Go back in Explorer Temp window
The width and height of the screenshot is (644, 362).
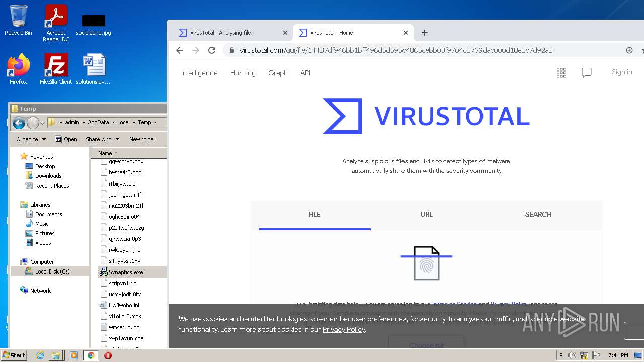point(19,123)
